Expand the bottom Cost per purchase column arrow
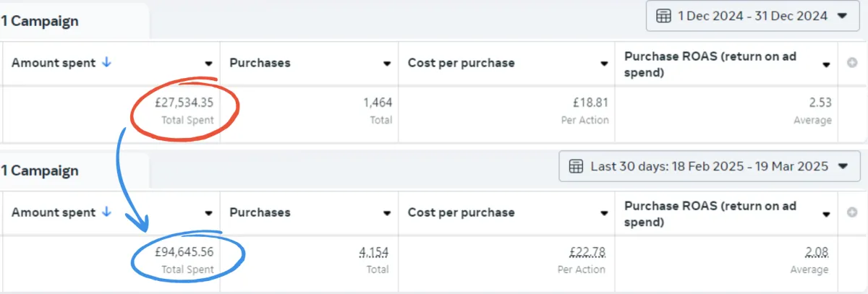Image resolution: width=868 pixels, height=294 pixels. (x=604, y=213)
